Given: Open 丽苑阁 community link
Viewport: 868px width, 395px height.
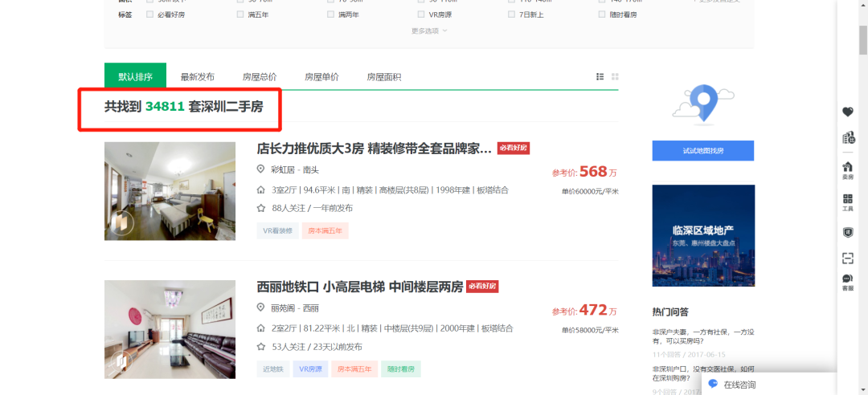Looking at the screenshot, I should [x=282, y=308].
